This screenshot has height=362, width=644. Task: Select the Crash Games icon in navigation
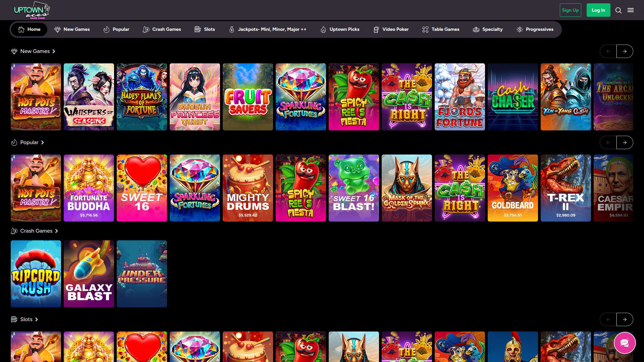coord(146,29)
